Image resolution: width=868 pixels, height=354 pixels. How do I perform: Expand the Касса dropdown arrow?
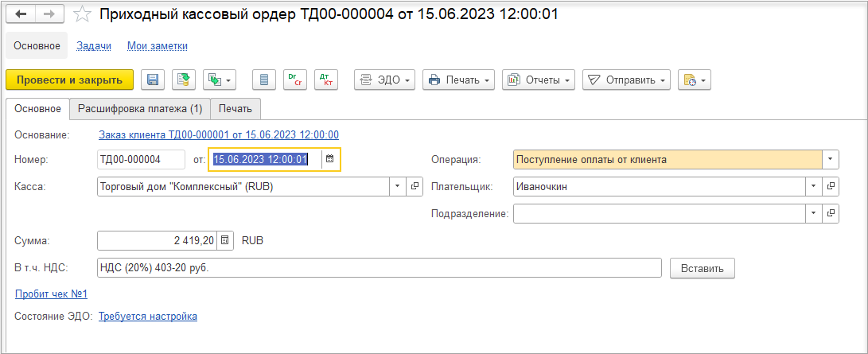(398, 186)
